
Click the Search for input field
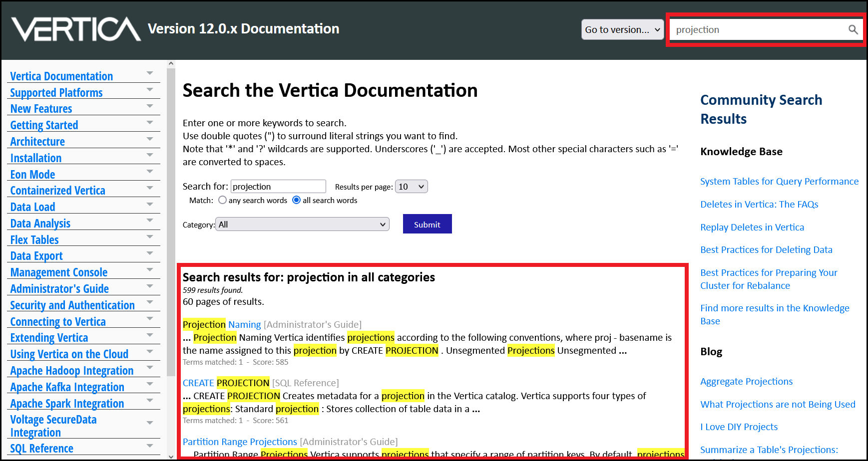[278, 187]
